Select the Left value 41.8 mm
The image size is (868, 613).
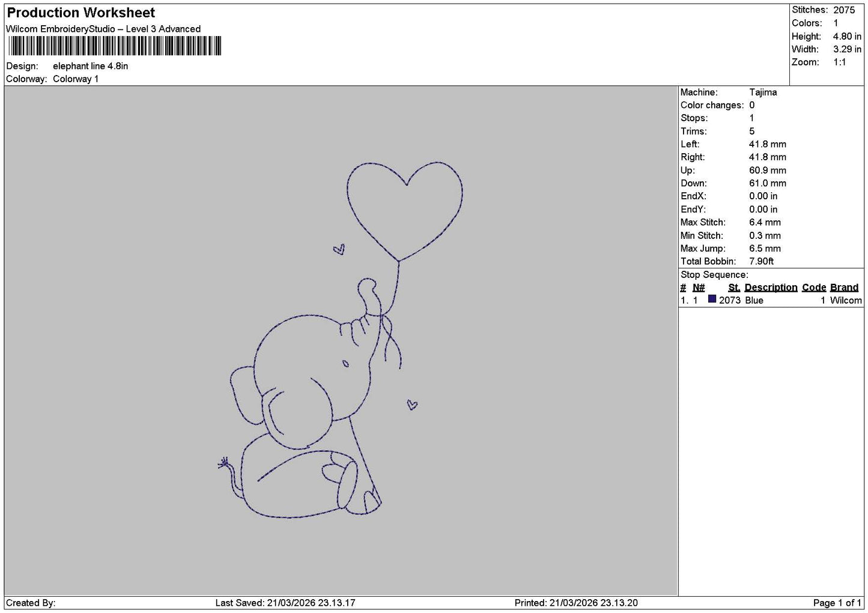[767, 144]
